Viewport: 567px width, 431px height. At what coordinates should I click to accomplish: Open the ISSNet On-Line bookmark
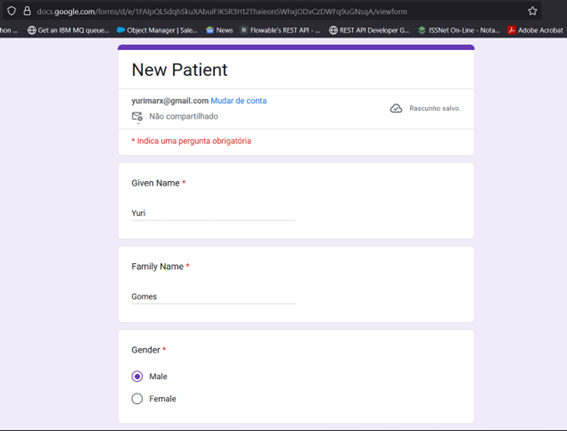(x=459, y=30)
